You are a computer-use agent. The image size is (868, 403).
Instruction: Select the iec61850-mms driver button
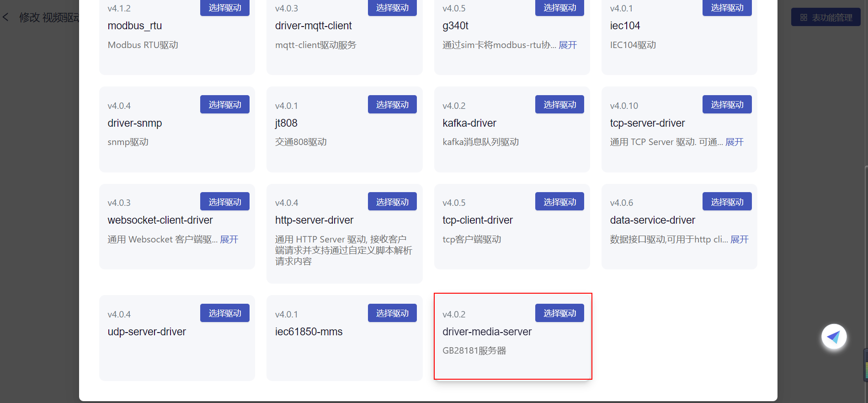tap(392, 313)
